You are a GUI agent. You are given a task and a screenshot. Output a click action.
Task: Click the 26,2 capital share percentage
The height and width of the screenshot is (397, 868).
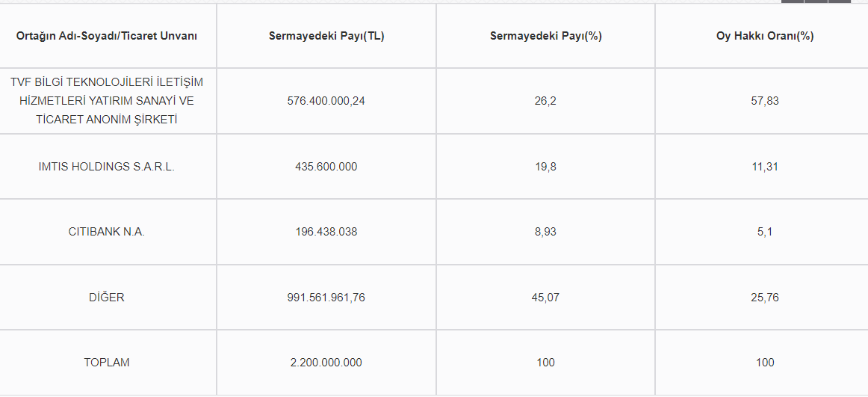click(x=546, y=101)
